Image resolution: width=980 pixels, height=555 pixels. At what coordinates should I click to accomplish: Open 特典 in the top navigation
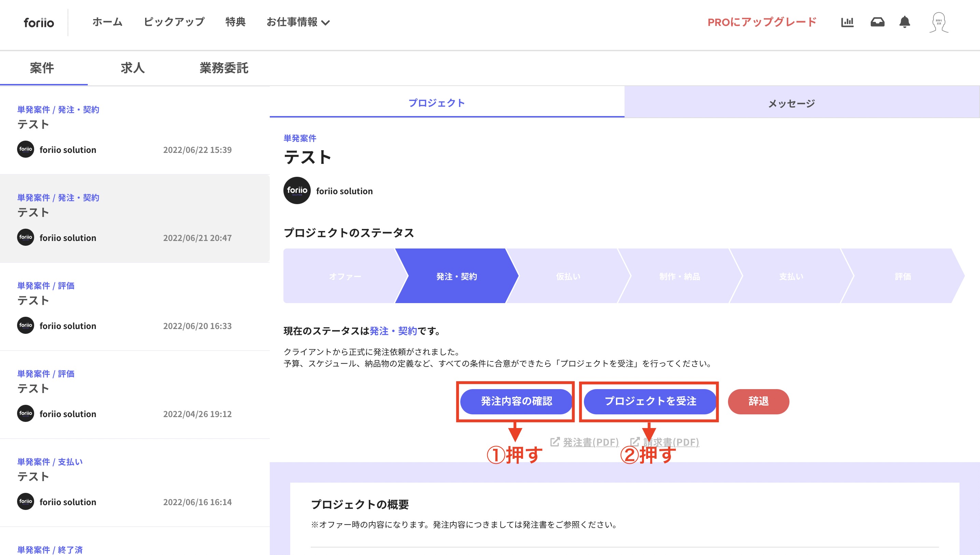tap(235, 22)
